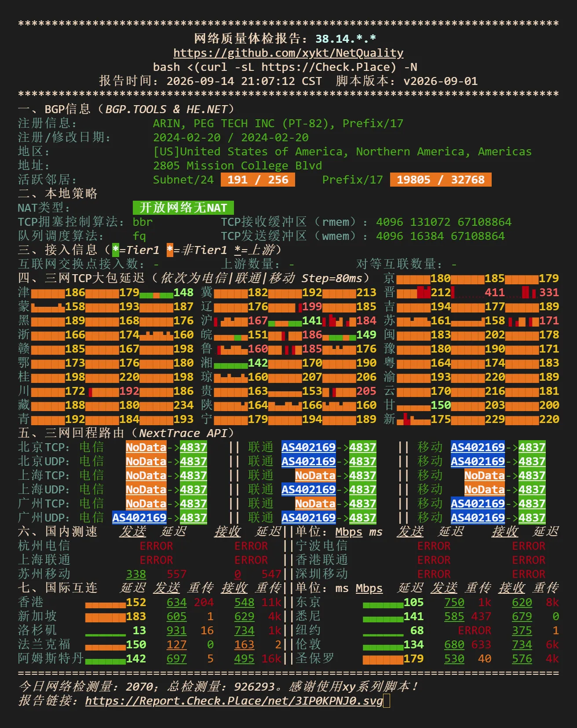Image resolution: width=577 pixels, height=728 pixels.
Task: Click the orange latency bar for 新加坡
Action: (x=106, y=618)
